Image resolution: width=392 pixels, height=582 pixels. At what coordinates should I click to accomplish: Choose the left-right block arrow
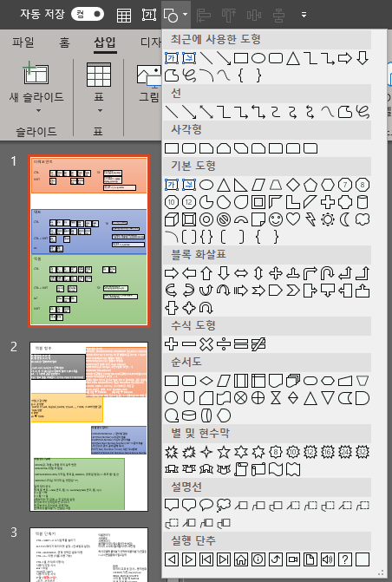tap(241, 273)
